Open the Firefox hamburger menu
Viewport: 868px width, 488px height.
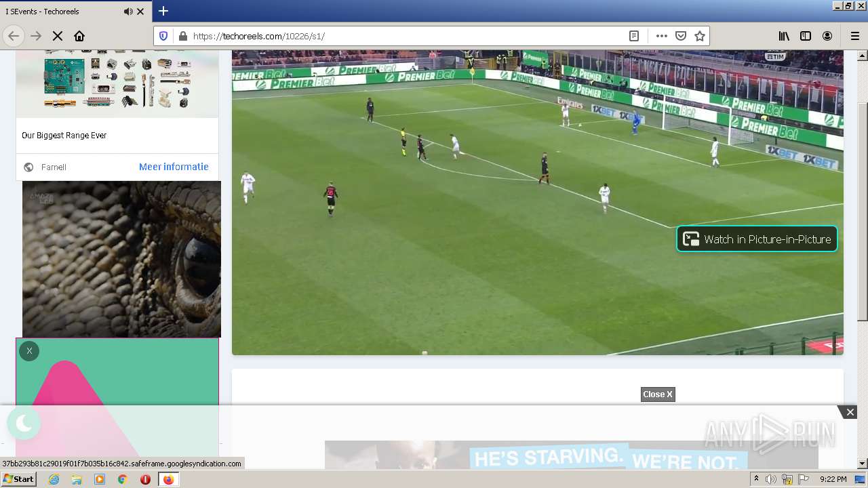[x=854, y=36]
